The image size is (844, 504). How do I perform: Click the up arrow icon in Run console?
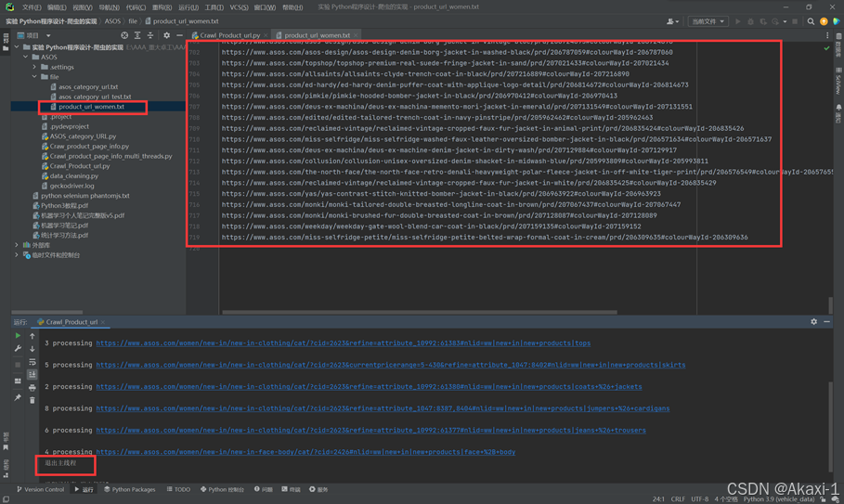[32, 336]
